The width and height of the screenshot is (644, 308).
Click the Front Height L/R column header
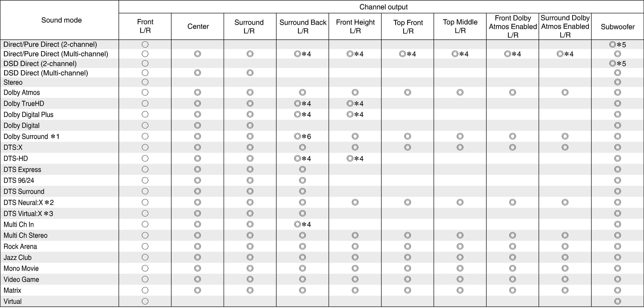[x=355, y=26]
